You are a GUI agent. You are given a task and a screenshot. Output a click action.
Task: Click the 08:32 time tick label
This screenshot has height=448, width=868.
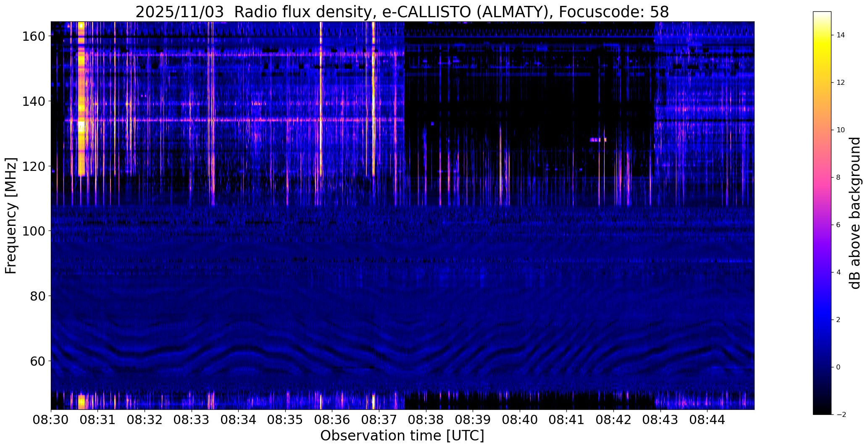[x=145, y=419]
